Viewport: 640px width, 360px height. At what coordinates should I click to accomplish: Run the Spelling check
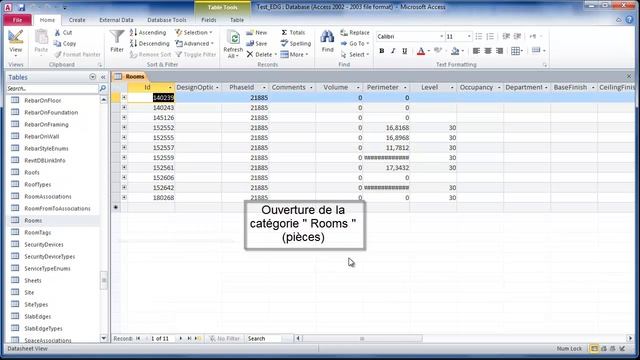tap(296, 43)
